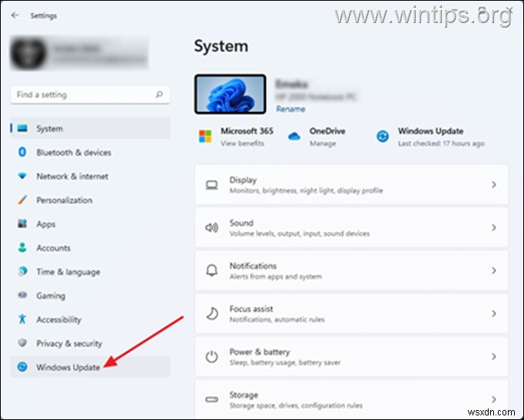The height and width of the screenshot is (420, 524).
Task: Click 'Monitors, brightness, night light' description
Action: 306,190
